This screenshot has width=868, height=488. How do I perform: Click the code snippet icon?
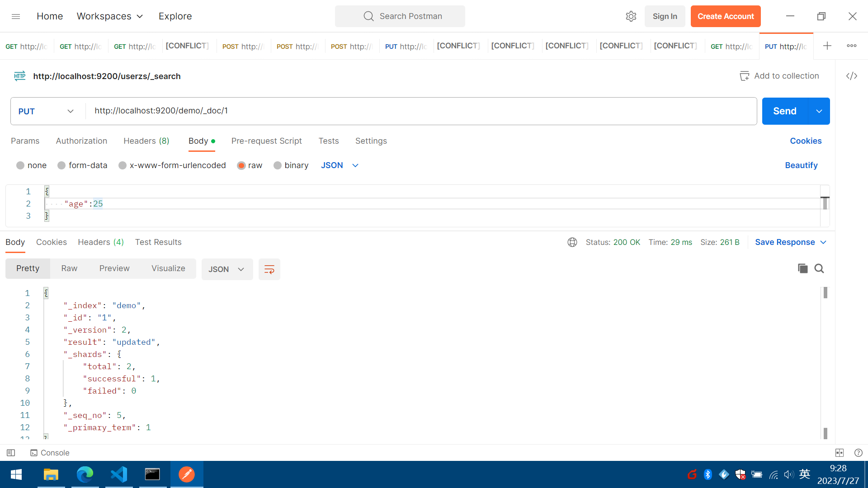852,76
